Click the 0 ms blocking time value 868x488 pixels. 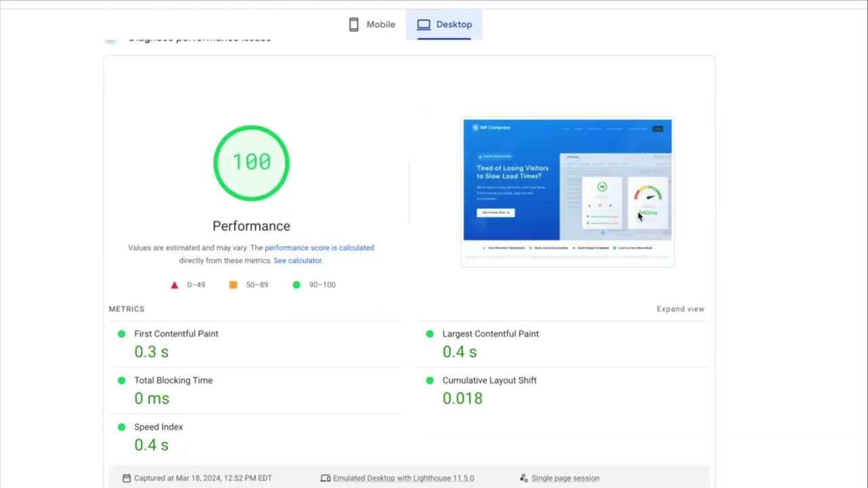tap(152, 399)
